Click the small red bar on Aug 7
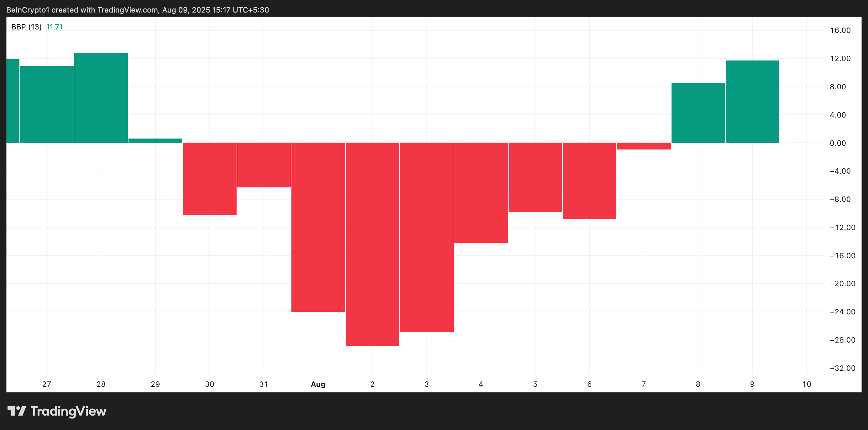 644,146
